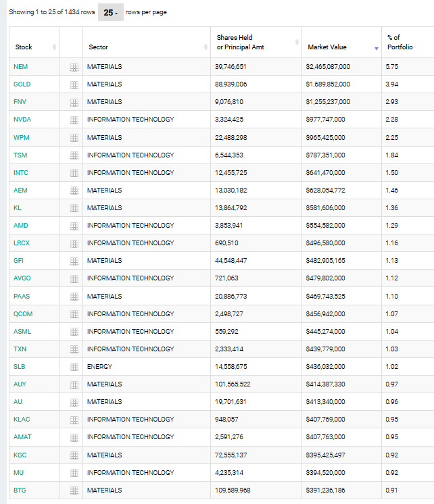The height and width of the screenshot is (504, 434).
Task: Open the grid icon in the PAAS row
Action: coord(74,297)
